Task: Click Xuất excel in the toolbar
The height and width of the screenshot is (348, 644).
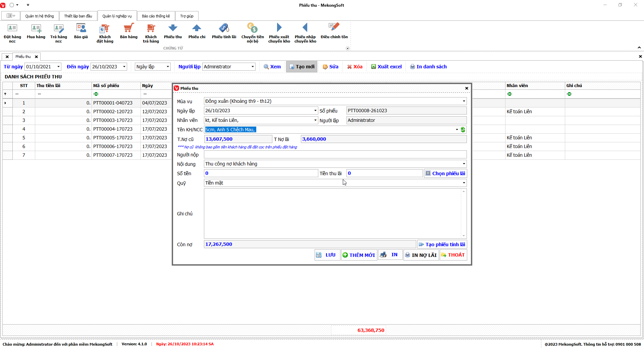Action: [x=386, y=67]
